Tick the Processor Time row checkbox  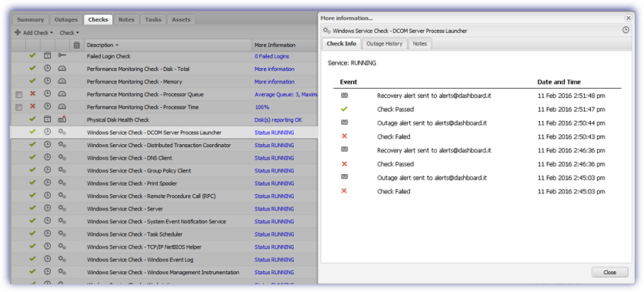pyautogui.click(x=19, y=108)
